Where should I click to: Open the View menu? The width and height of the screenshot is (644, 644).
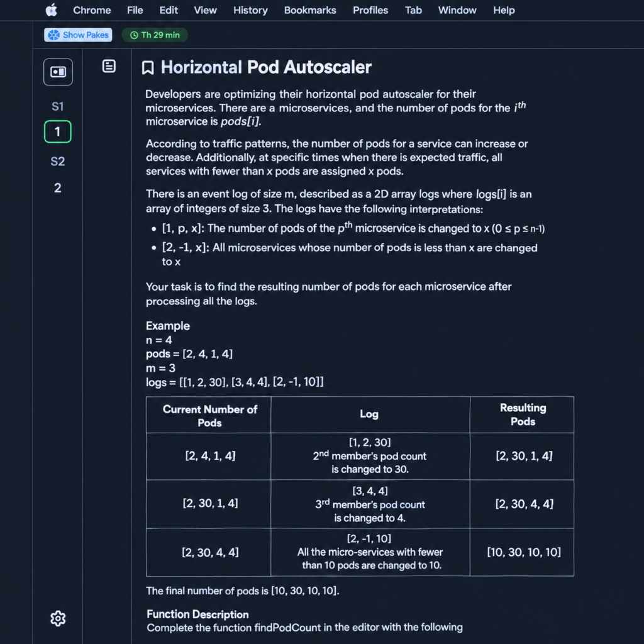206,10
